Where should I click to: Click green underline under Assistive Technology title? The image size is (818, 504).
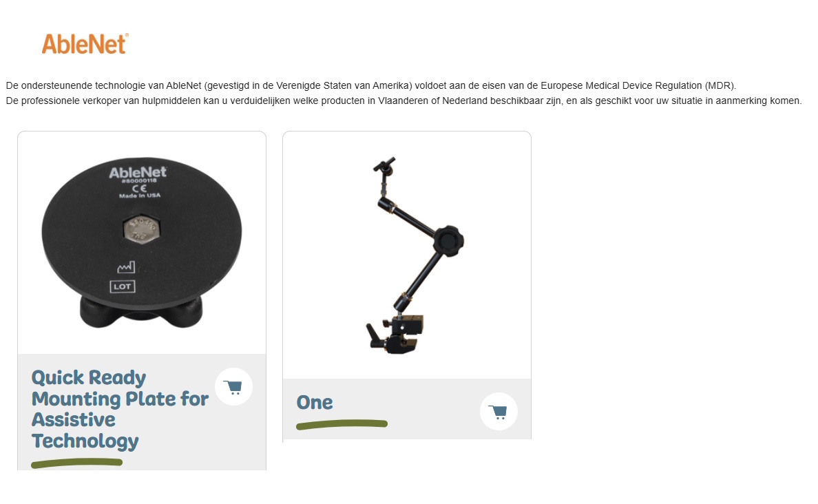tap(76, 463)
